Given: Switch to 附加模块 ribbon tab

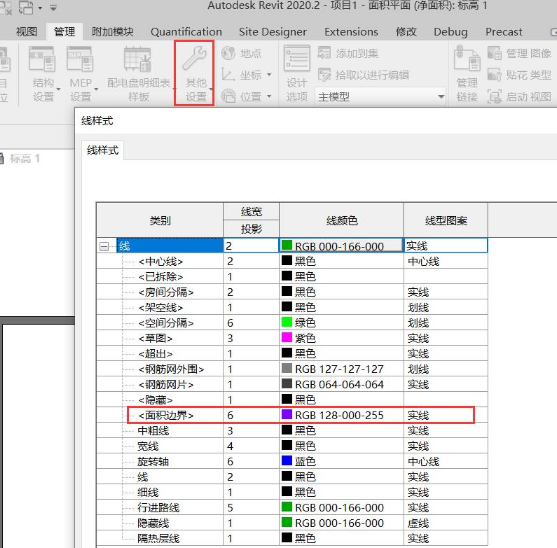Looking at the screenshot, I should pyautogui.click(x=113, y=32).
